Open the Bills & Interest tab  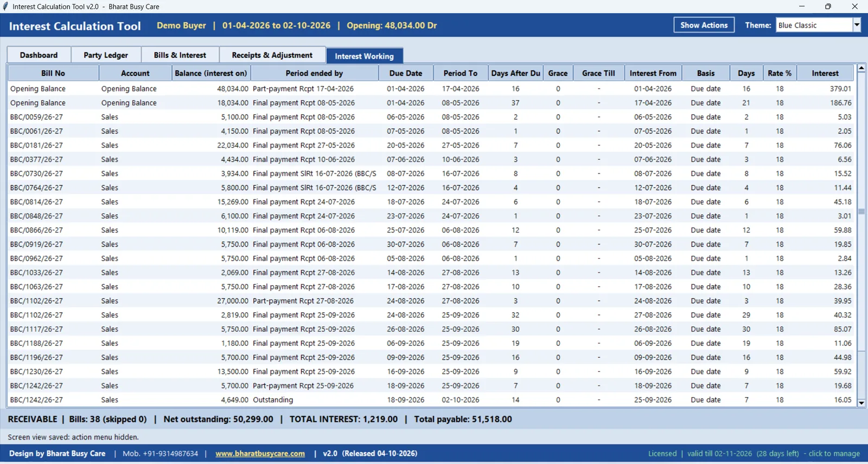coord(180,55)
